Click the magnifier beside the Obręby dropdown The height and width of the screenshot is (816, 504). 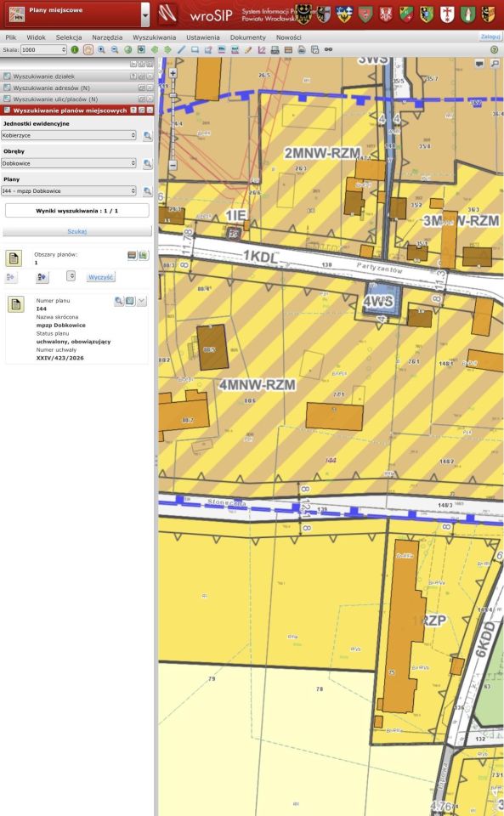(148, 163)
